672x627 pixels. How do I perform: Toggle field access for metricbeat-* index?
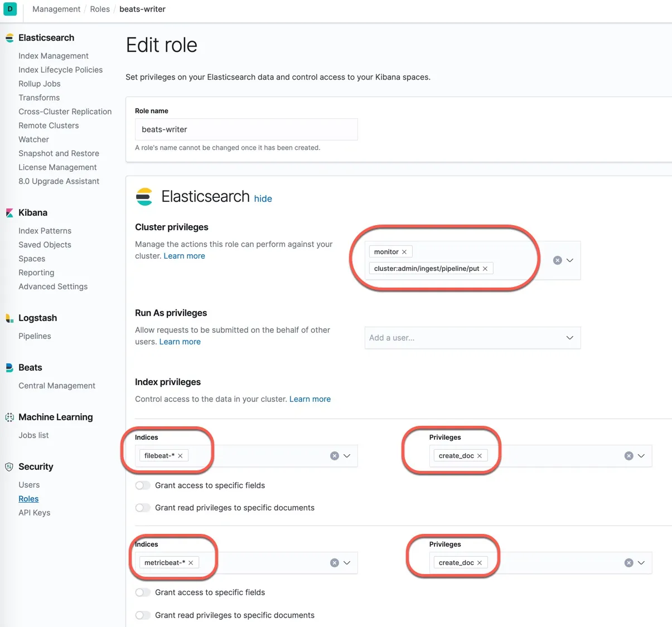tap(143, 592)
